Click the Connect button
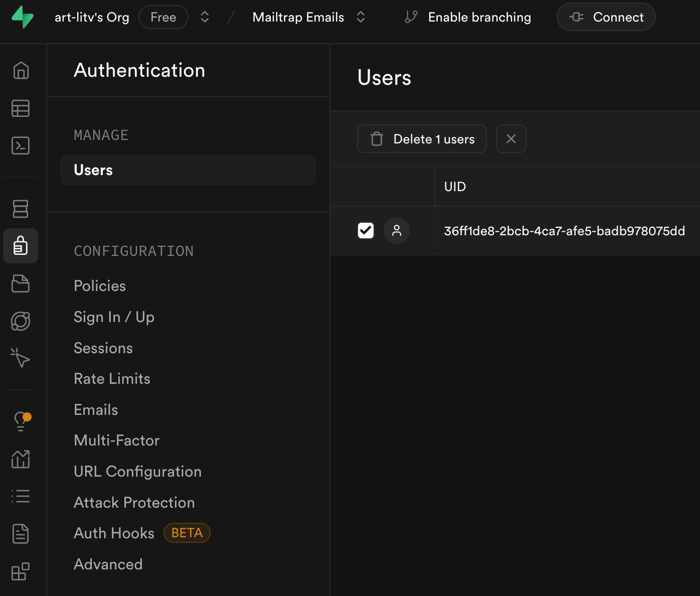Screen dimensions: 700x596 pyautogui.click(x=606, y=17)
